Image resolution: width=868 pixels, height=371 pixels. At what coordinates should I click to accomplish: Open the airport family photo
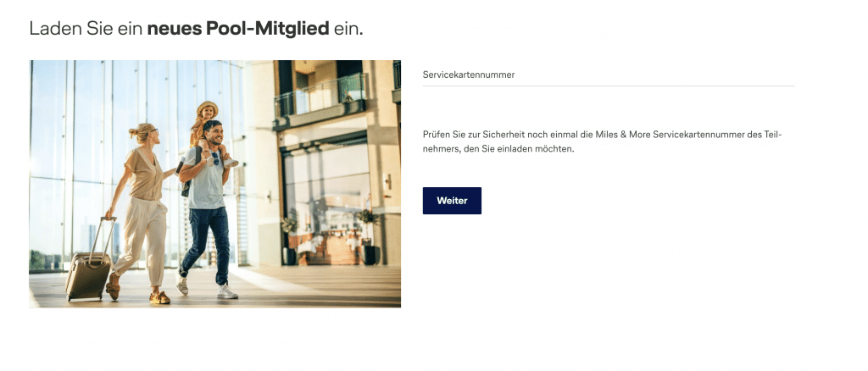[214, 184]
